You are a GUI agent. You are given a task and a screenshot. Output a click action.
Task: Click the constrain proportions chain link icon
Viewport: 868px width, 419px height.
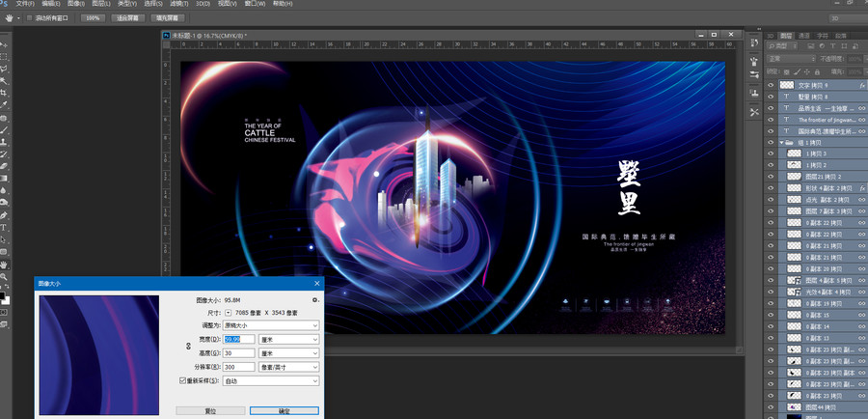(x=188, y=346)
